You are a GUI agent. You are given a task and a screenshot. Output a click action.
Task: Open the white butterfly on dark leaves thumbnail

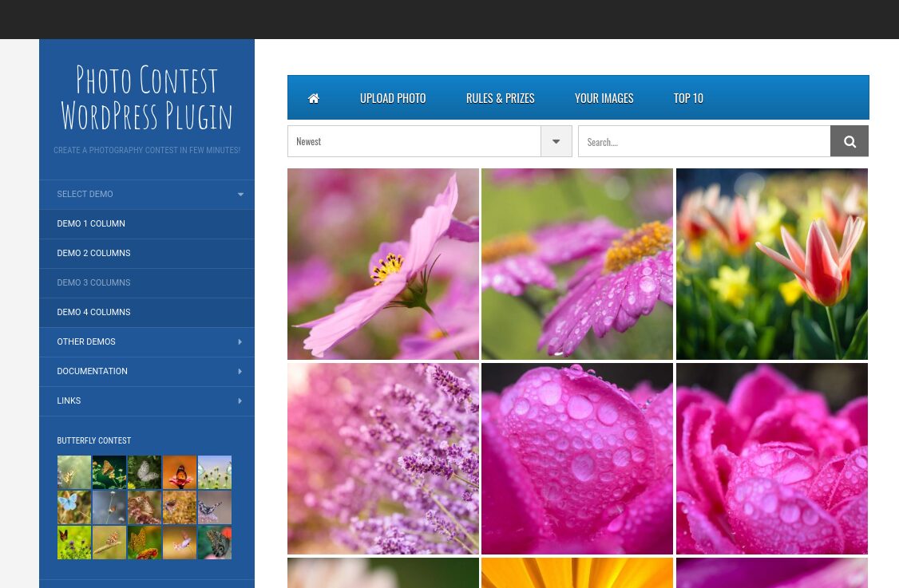pyautogui.click(x=145, y=472)
